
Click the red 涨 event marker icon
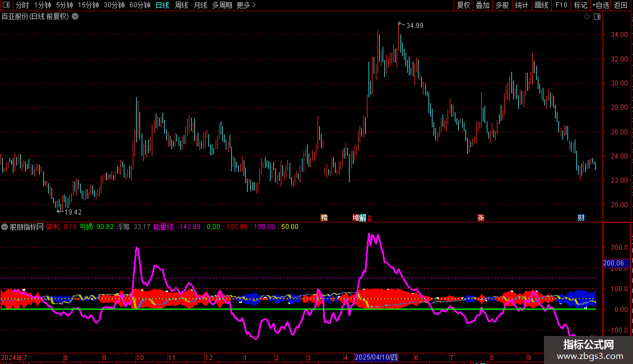tap(481, 218)
